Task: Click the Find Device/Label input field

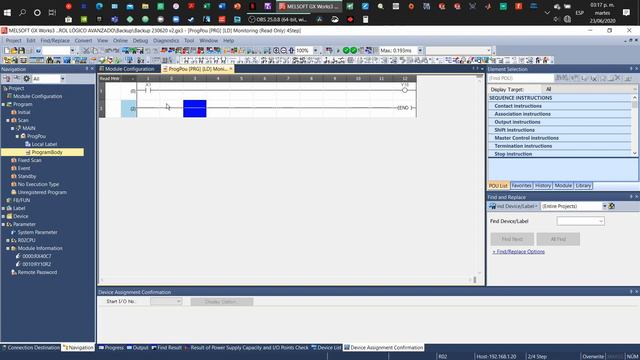Action: point(580,221)
